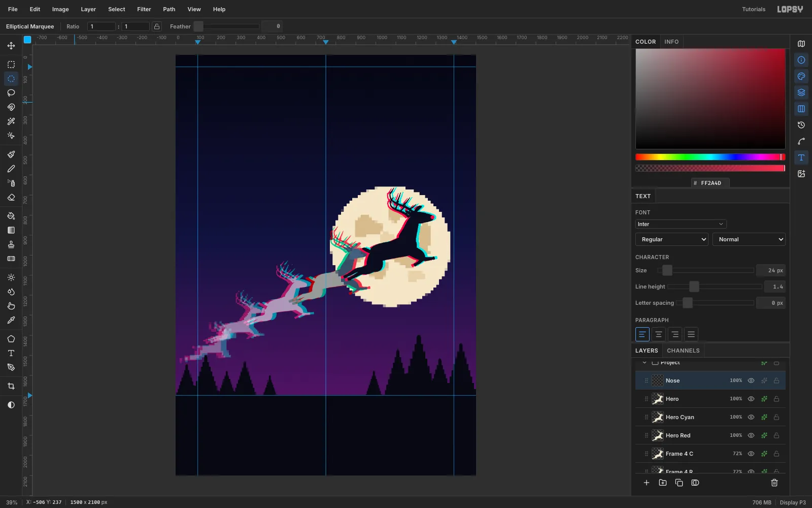Open the File menu

pyautogui.click(x=13, y=9)
